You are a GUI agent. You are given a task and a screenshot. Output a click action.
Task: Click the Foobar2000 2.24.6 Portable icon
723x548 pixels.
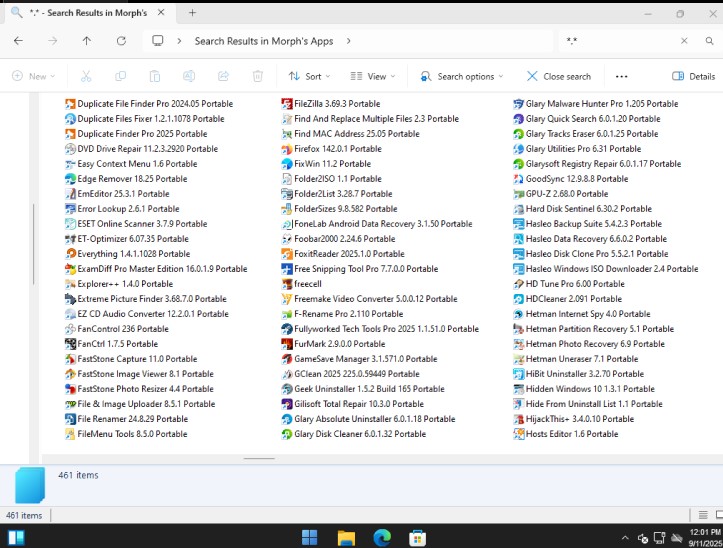click(287, 239)
